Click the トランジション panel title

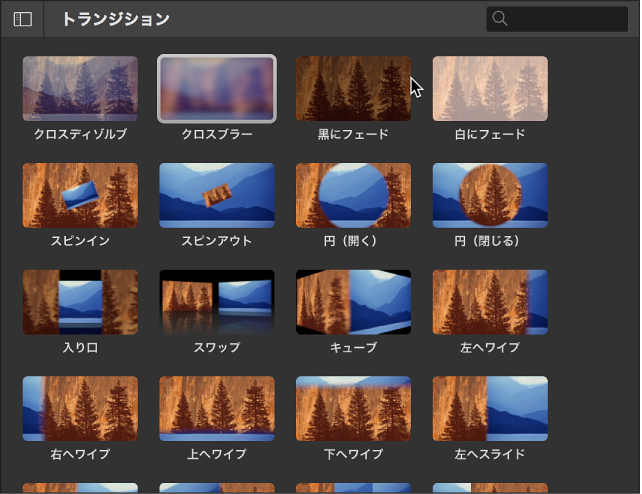tap(116, 19)
